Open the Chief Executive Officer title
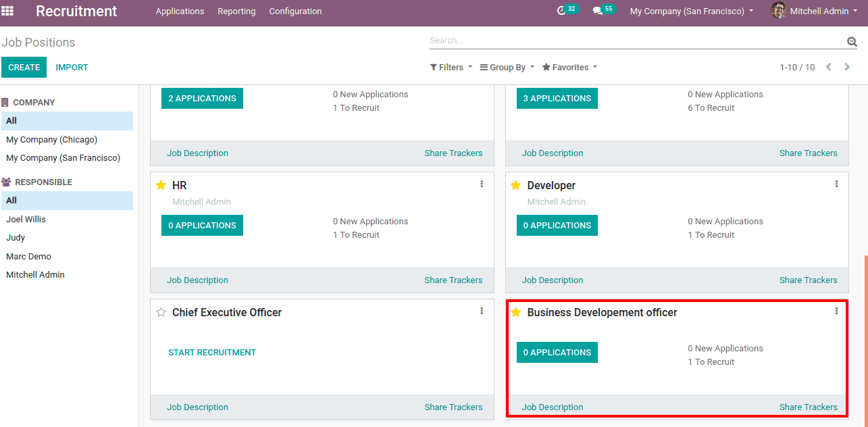 coord(227,312)
